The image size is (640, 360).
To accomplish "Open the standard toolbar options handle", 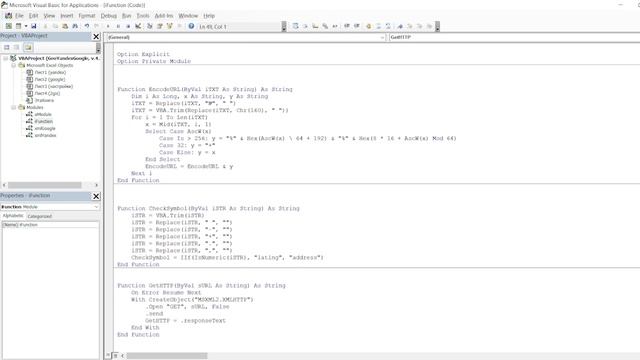I will (284, 26).
